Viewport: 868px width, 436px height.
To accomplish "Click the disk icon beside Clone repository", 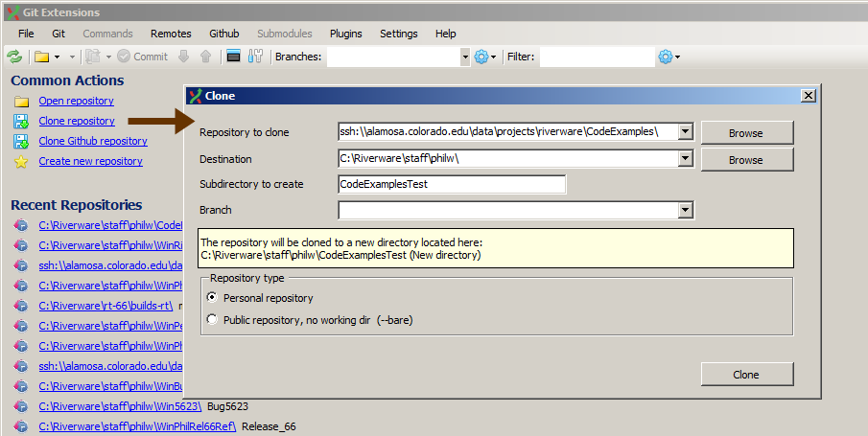I will point(21,121).
